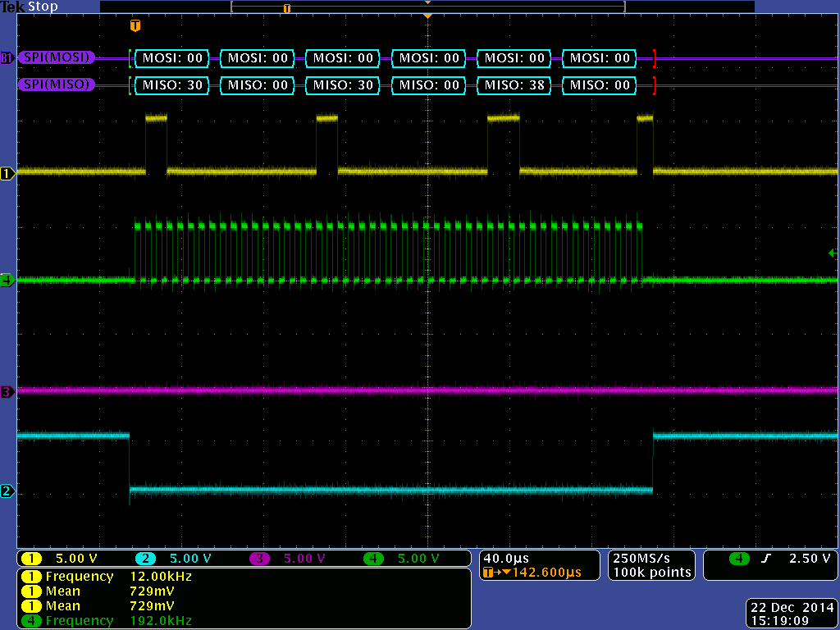Click the channel 2 ground marker
840x630 pixels.
7,491
